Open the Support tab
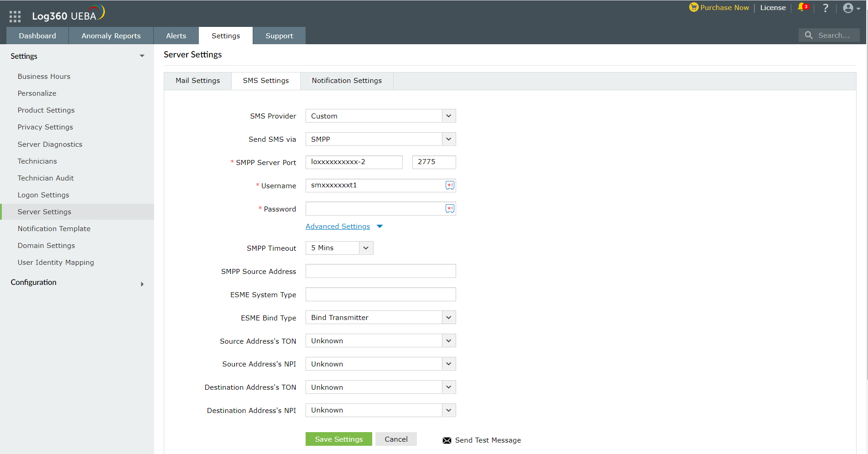Image resolution: width=868 pixels, height=454 pixels. tap(279, 36)
